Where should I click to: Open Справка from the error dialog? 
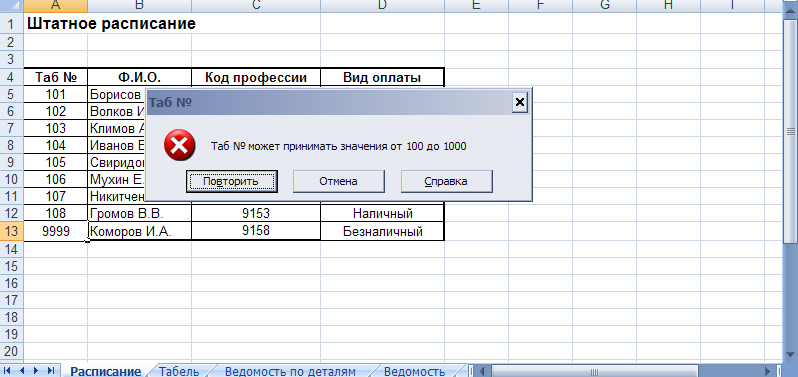point(446,181)
